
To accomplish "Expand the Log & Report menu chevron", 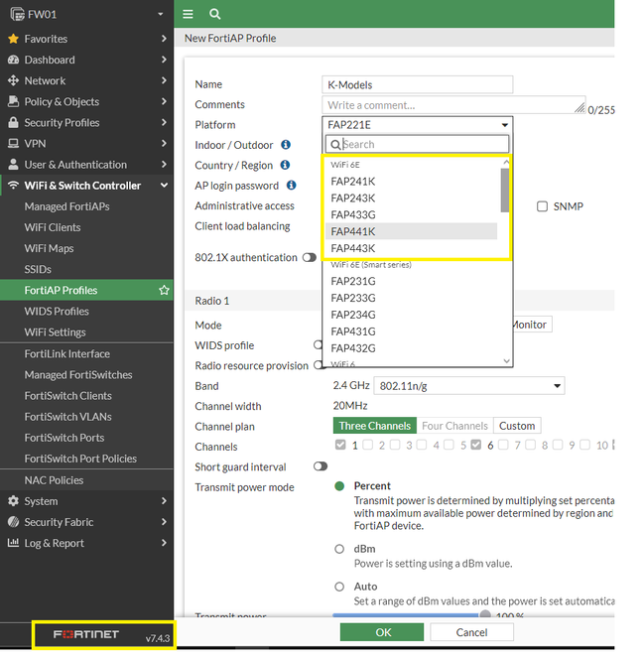I will 164,543.
